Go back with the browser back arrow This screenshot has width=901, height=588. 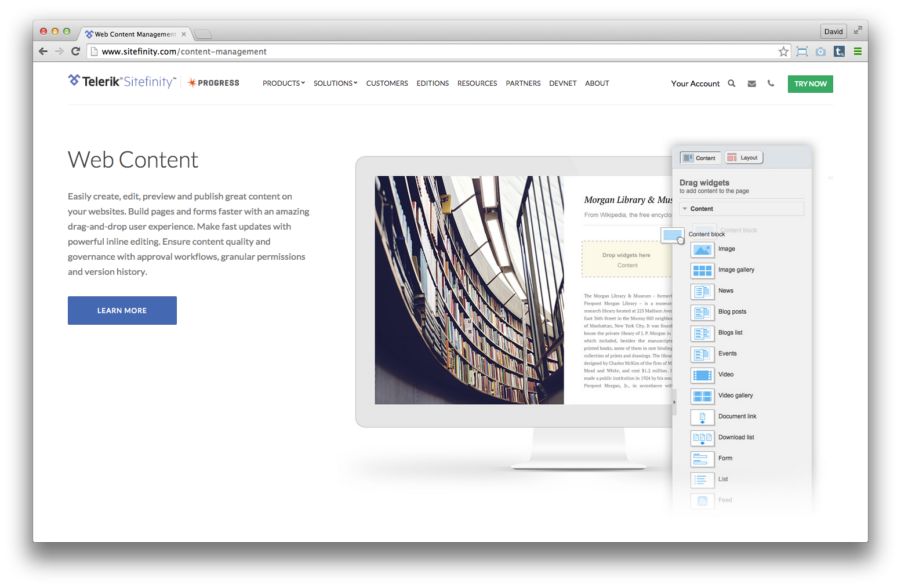pos(43,52)
